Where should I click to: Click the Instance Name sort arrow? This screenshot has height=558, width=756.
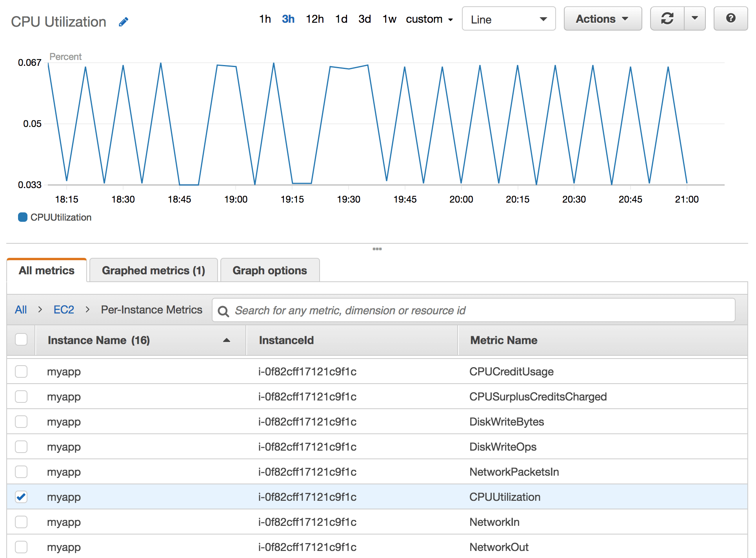click(226, 341)
